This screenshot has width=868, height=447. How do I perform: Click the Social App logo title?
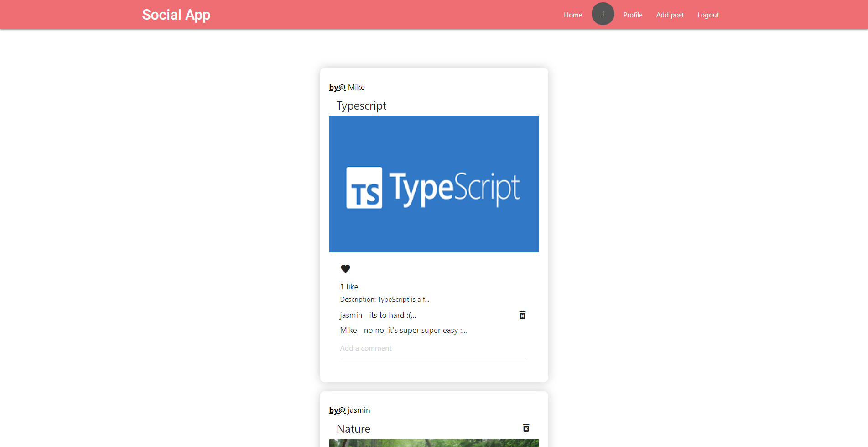pyautogui.click(x=176, y=15)
